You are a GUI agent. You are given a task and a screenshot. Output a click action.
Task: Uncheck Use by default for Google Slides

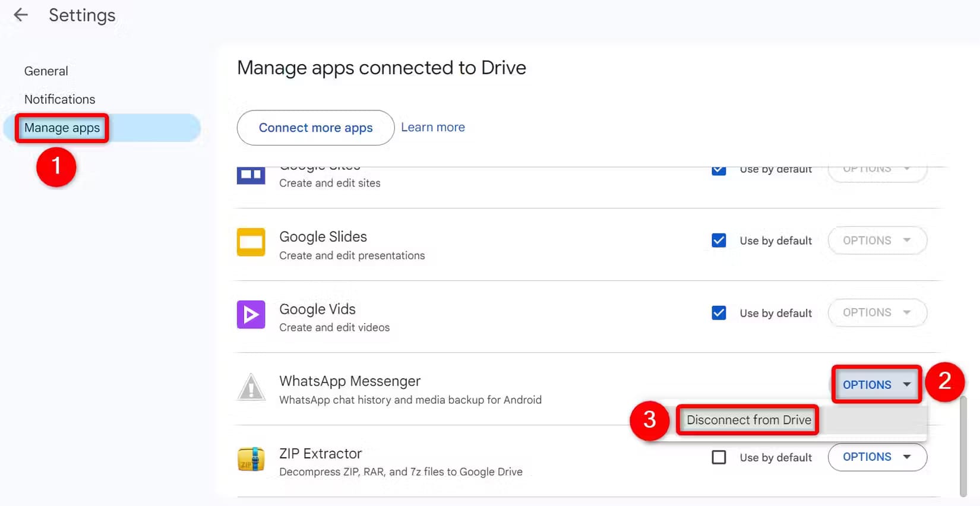coord(719,241)
